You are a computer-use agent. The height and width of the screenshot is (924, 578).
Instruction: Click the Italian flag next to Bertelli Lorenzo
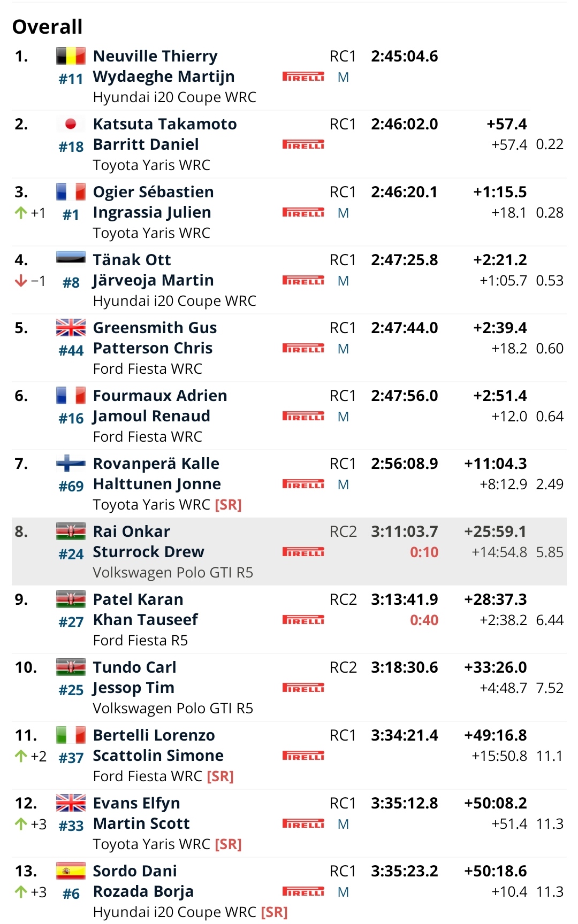(x=71, y=735)
